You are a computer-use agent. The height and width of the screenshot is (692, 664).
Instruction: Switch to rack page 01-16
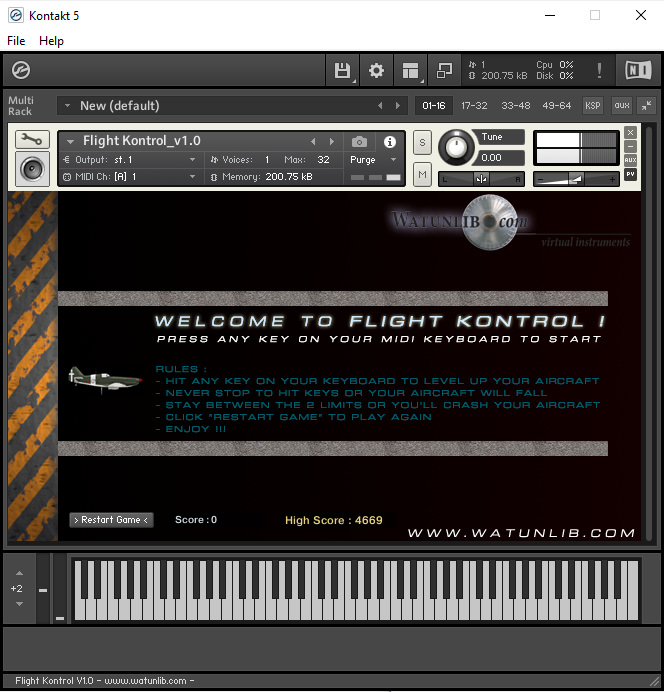(434, 105)
